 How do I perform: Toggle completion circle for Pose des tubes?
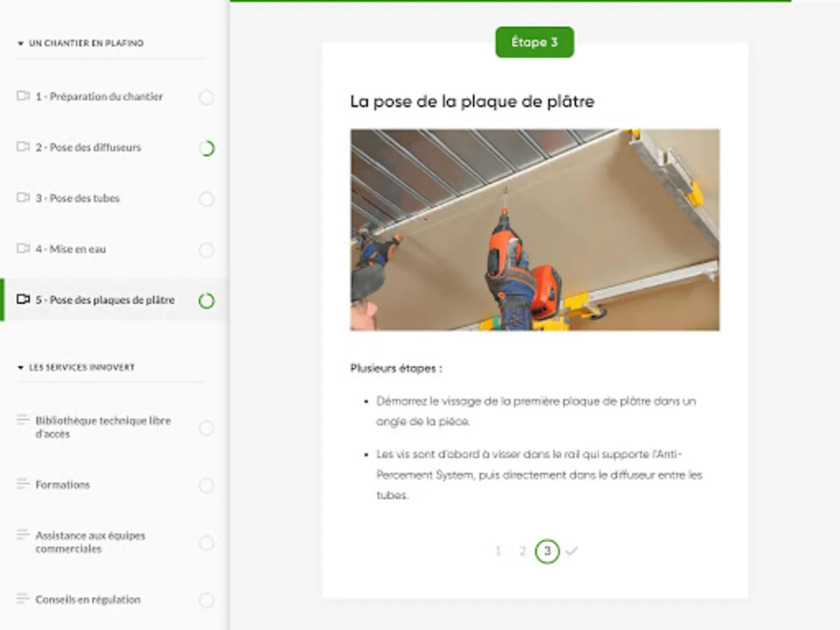(x=206, y=199)
